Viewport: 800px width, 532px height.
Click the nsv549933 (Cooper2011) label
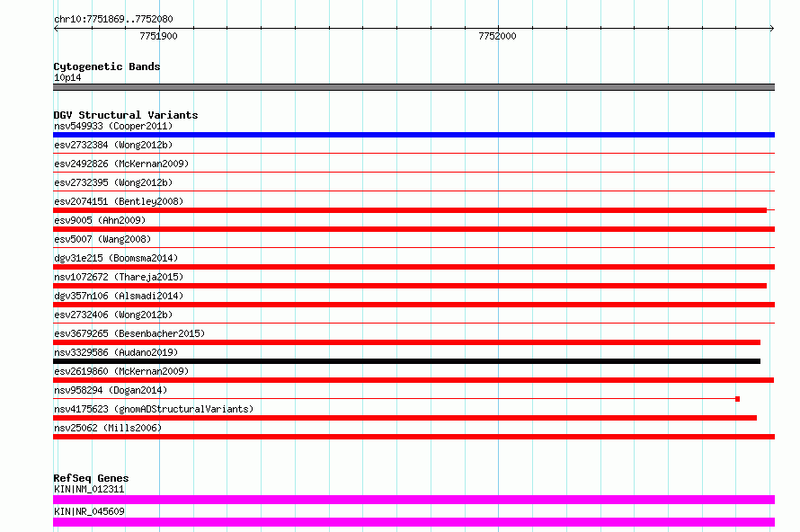tap(113, 126)
